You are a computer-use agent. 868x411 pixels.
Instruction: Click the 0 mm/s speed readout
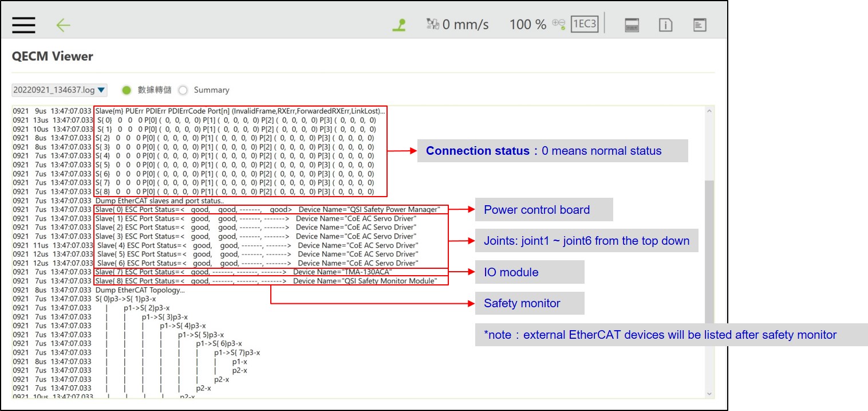point(465,25)
